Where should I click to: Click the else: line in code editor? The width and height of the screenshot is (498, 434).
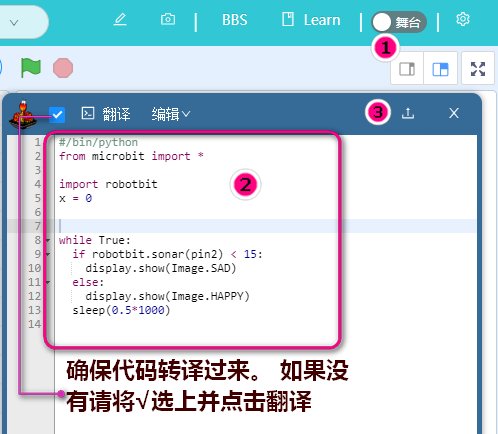[x=88, y=282]
